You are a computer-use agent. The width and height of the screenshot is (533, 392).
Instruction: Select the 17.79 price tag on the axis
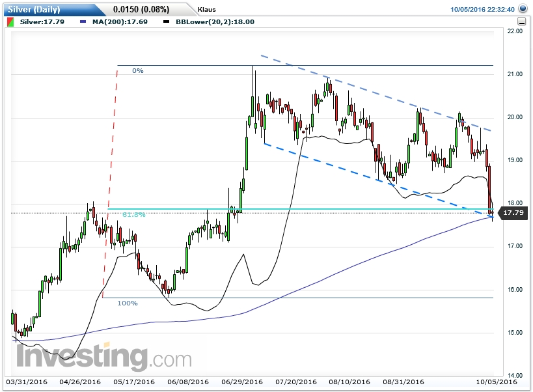point(513,212)
